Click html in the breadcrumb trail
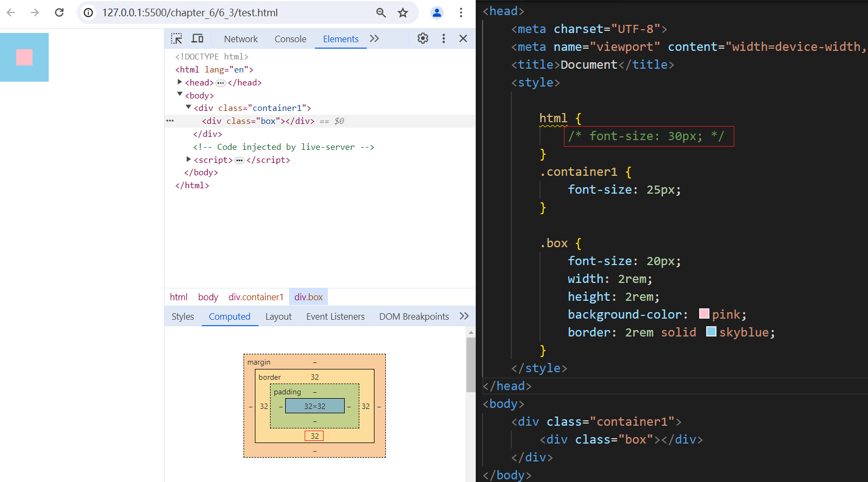868x482 pixels. (x=179, y=297)
